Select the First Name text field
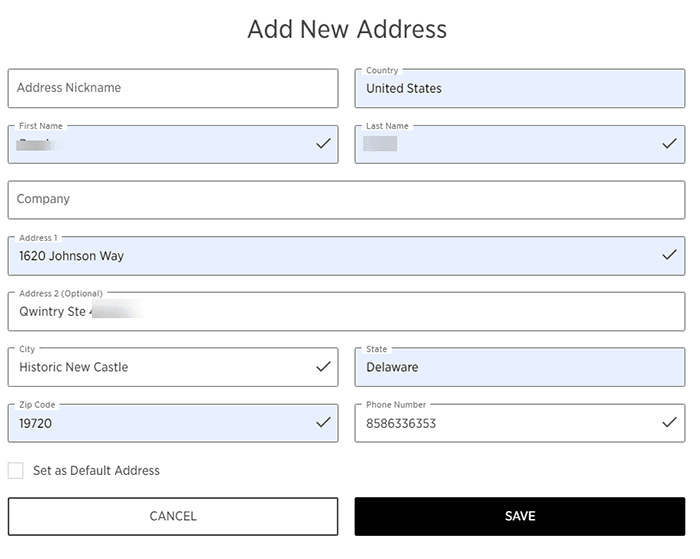The height and width of the screenshot is (559, 700). (160, 145)
